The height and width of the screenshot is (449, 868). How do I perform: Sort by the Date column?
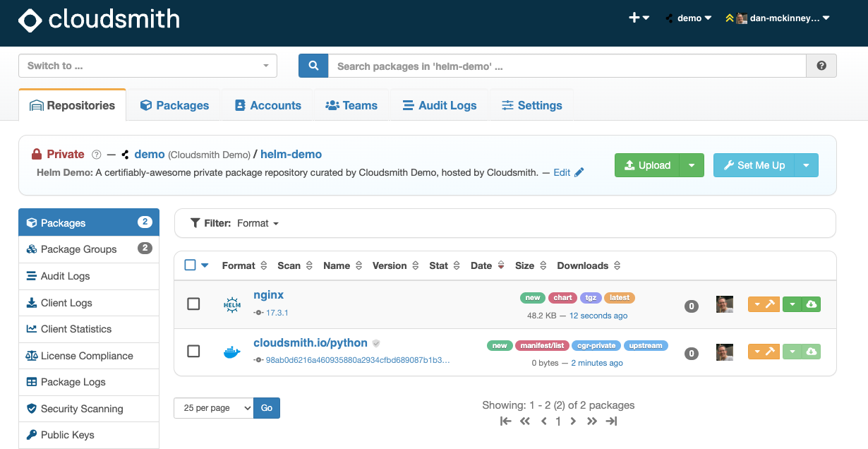pos(488,265)
